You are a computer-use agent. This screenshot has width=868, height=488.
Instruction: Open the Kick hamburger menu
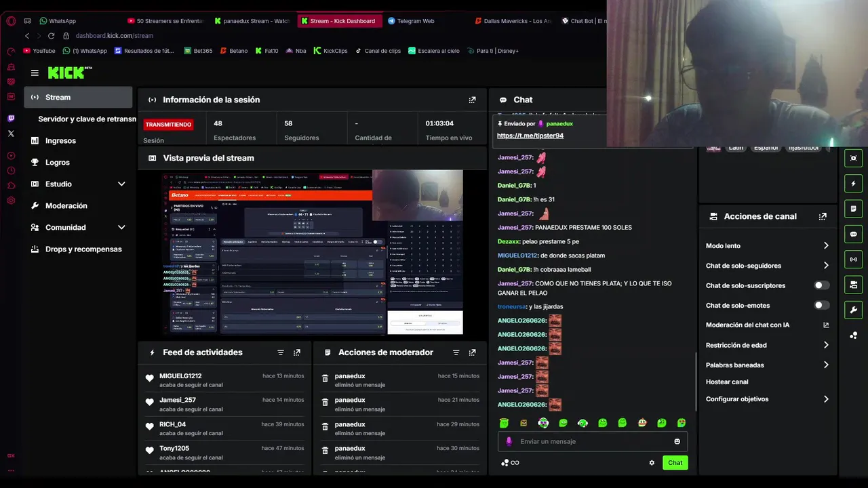(35, 73)
